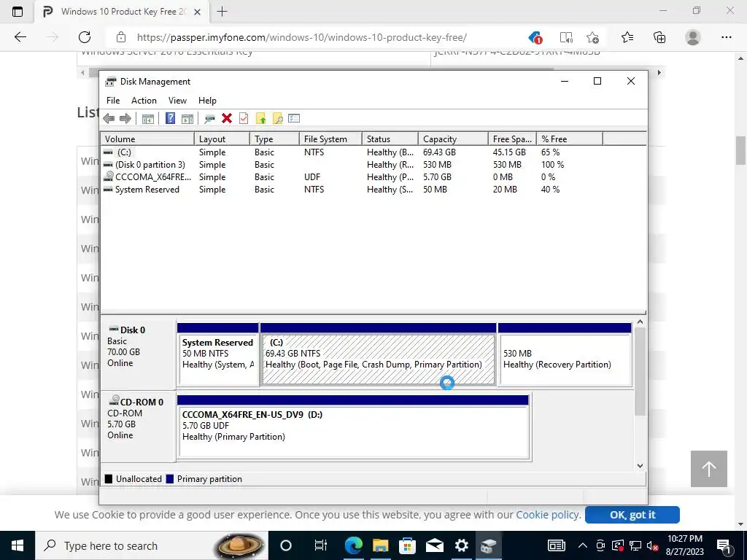Click the Cortana circle icon on taskbar
This screenshot has width=747, height=560.
point(285,545)
